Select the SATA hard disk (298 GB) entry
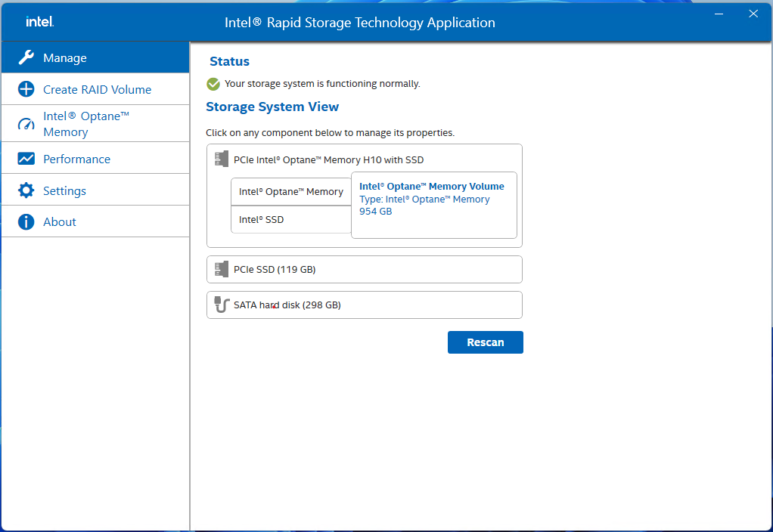The height and width of the screenshot is (532, 773). [364, 305]
